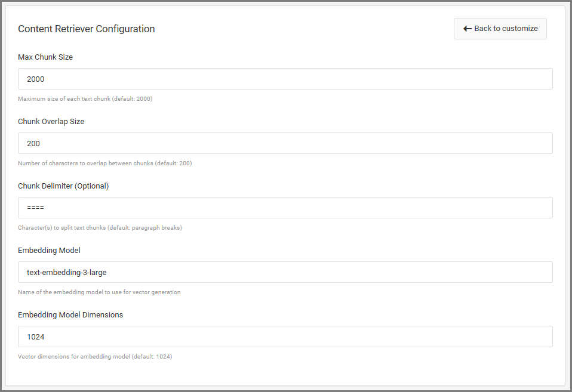Image resolution: width=572 pixels, height=392 pixels.
Task: Click the 'Number of characters to overlap' hint
Action: [104, 163]
